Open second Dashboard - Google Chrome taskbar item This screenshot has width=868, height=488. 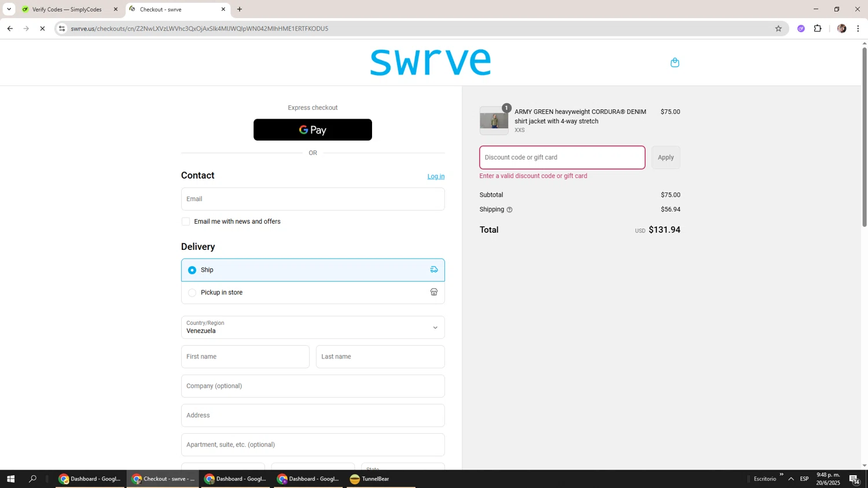point(236,479)
